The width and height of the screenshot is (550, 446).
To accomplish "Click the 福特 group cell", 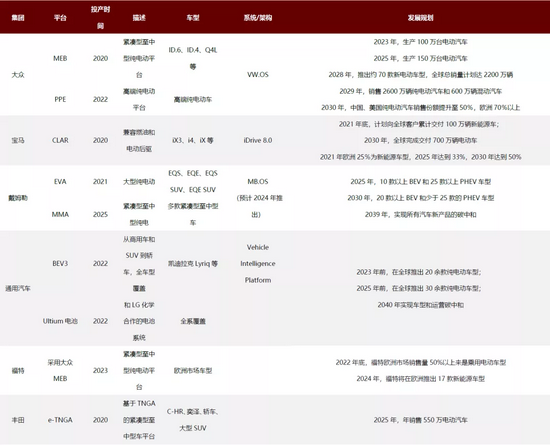I will tap(18, 371).
